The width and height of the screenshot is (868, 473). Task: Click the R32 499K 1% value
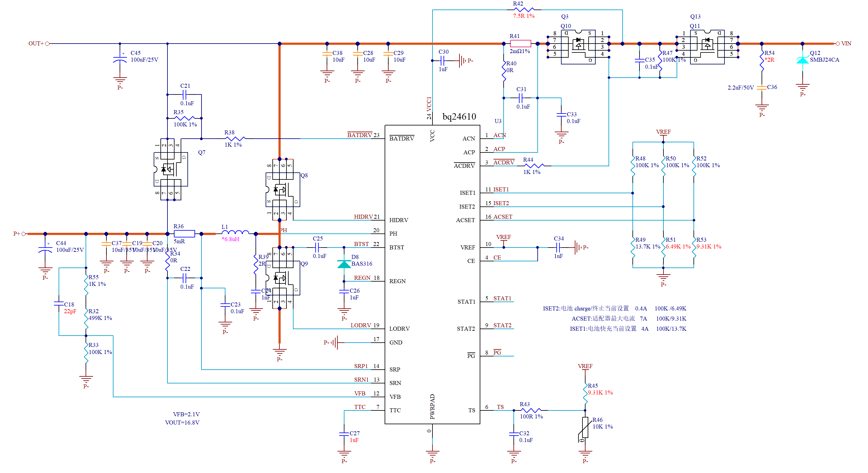[100, 318]
